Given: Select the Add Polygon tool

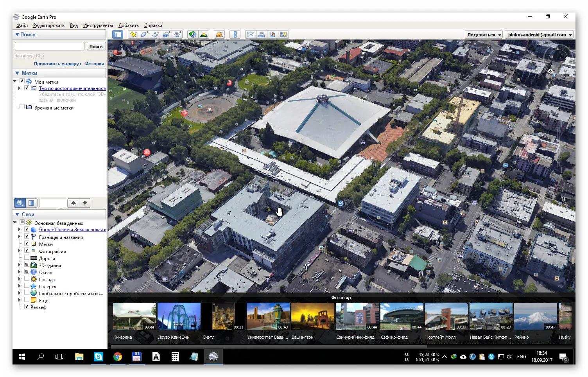Looking at the screenshot, I should [x=144, y=34].
